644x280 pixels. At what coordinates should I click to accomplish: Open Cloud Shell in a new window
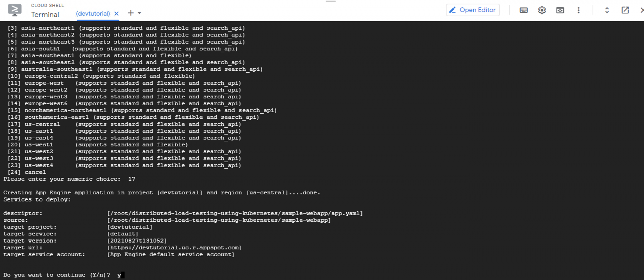coord(625,10)
